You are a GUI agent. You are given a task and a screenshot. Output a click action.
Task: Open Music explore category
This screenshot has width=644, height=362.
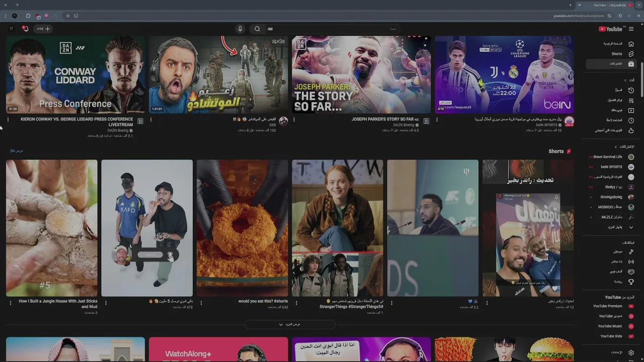tap(610, 251)
